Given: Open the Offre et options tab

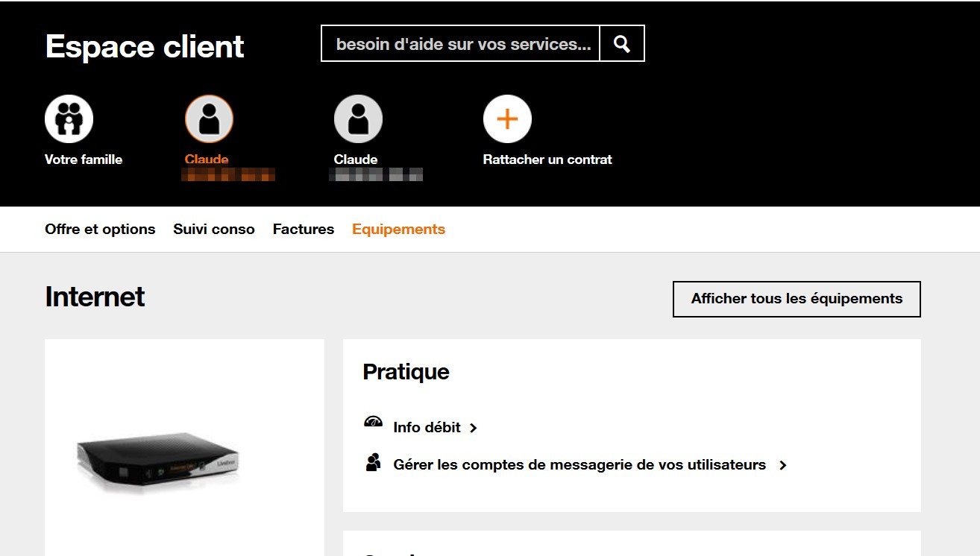Looking at the screenshot, I should 100,230.
